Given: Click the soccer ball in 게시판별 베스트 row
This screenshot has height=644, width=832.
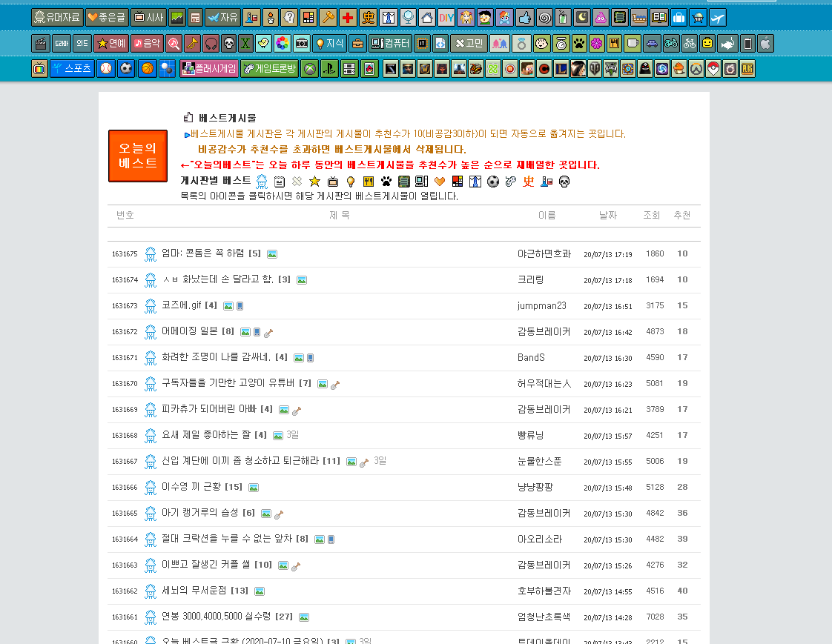Looking at the screenshot, I should [x=492, y=182].
